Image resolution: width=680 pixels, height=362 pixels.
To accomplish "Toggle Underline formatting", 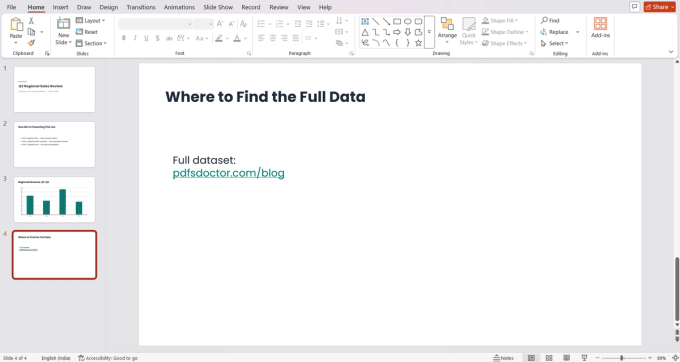I will [x=146, y=38].
